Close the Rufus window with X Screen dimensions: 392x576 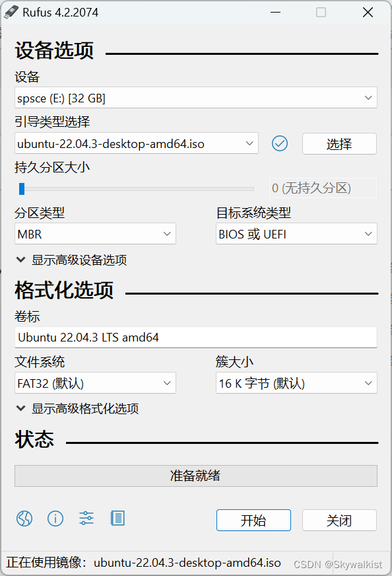point(368,13)
